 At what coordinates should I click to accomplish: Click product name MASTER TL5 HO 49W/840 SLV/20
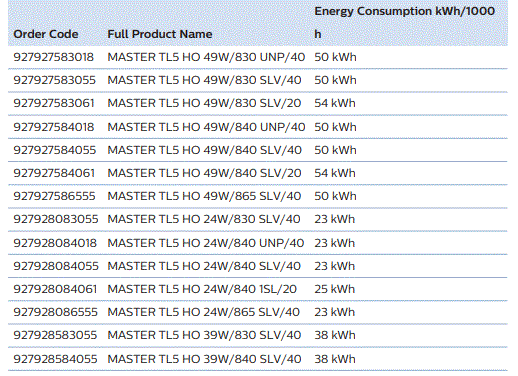(x=204, y=173)
